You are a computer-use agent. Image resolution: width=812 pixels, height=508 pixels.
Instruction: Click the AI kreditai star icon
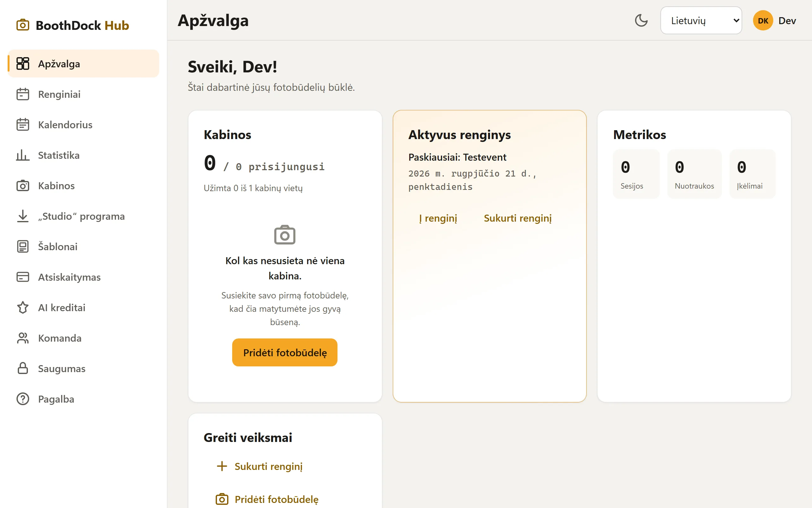coord(23,307)
